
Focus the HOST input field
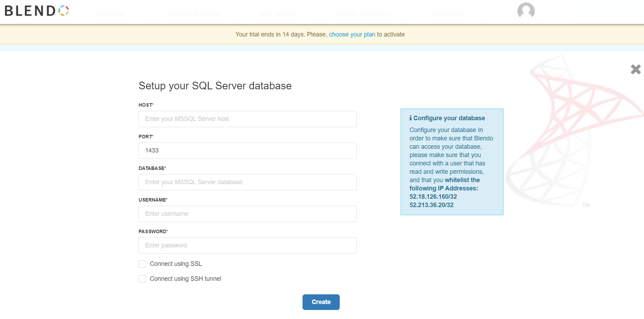(x=248, y=119)
